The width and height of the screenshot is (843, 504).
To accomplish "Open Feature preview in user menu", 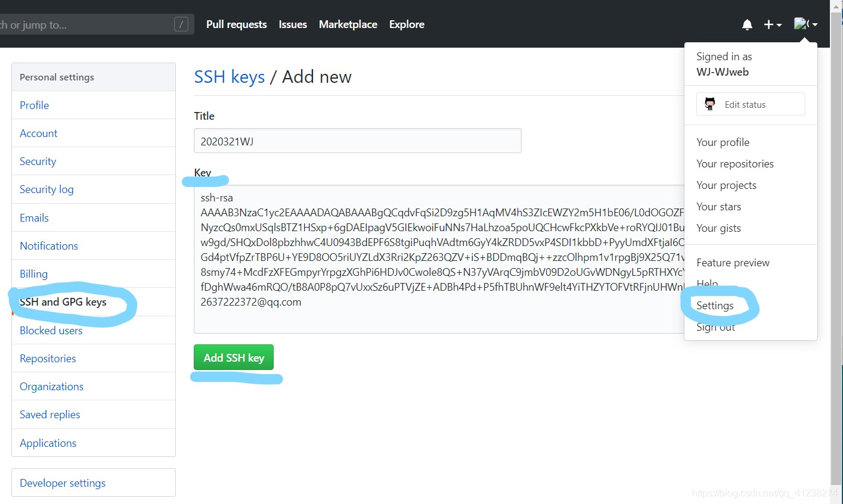I will (x=733, y=263).
